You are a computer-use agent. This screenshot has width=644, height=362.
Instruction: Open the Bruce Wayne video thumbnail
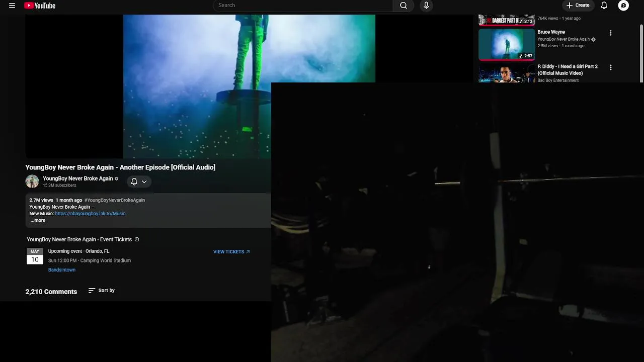coord(507,44)
